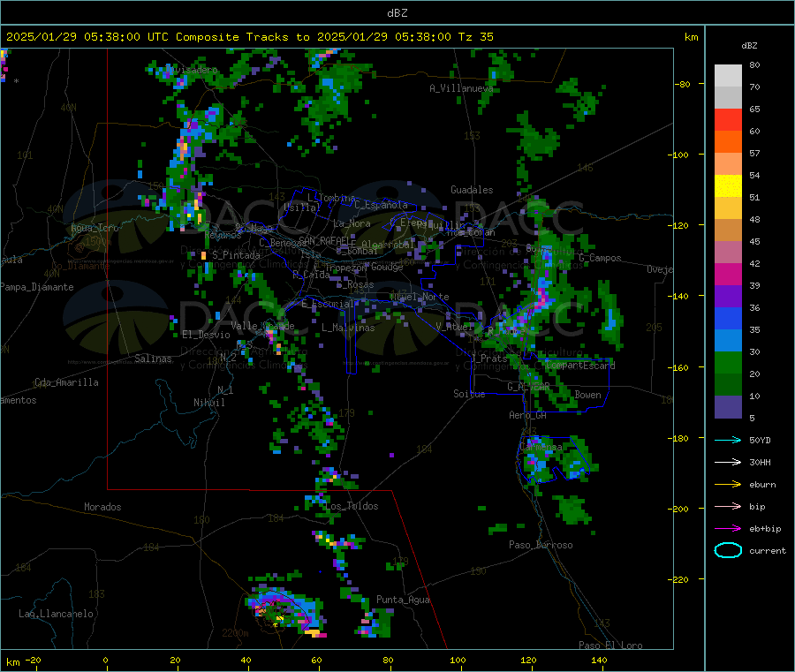Click the G_Campos map label

point(600,258)
